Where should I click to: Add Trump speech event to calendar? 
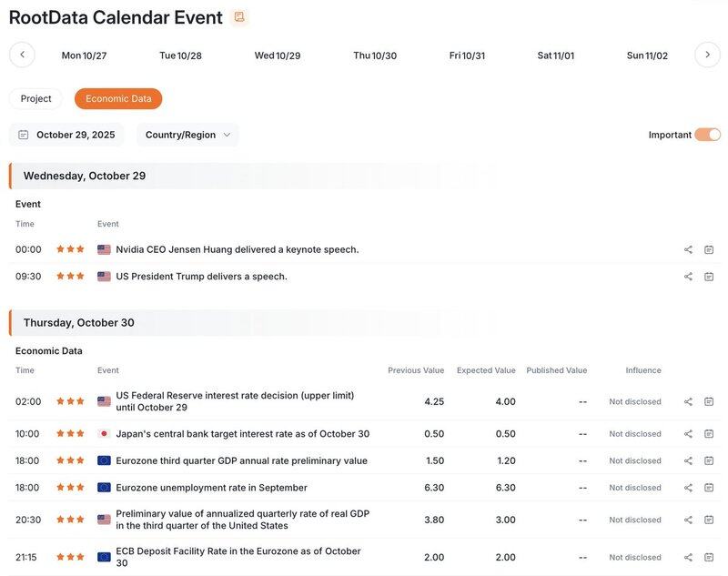click(709, 277)
